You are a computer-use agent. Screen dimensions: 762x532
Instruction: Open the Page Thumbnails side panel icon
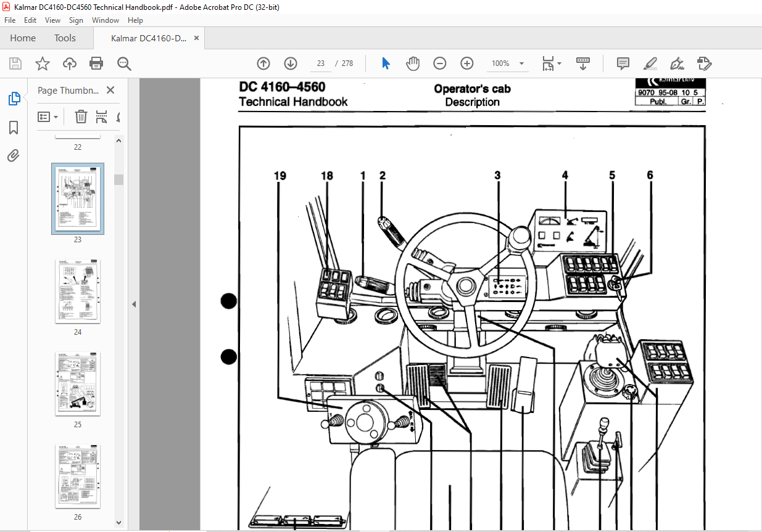14,98
